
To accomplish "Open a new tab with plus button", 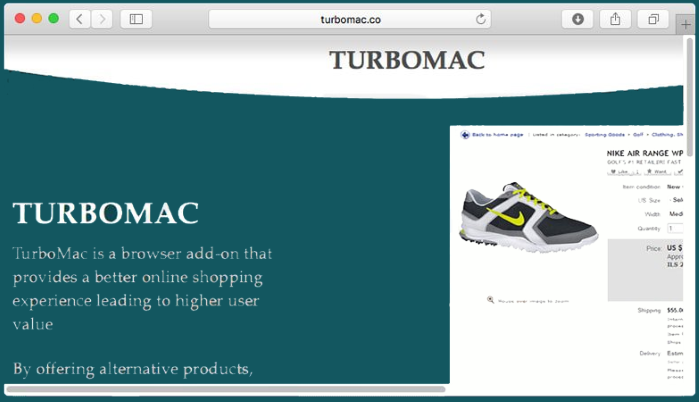I will click(x=686, y=25).
